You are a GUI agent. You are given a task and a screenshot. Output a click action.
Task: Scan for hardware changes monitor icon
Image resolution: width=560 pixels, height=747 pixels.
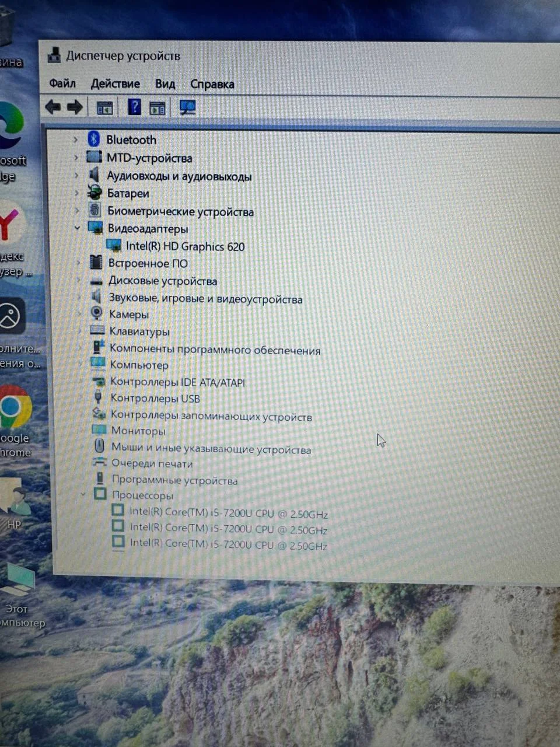tap(187, 107)
